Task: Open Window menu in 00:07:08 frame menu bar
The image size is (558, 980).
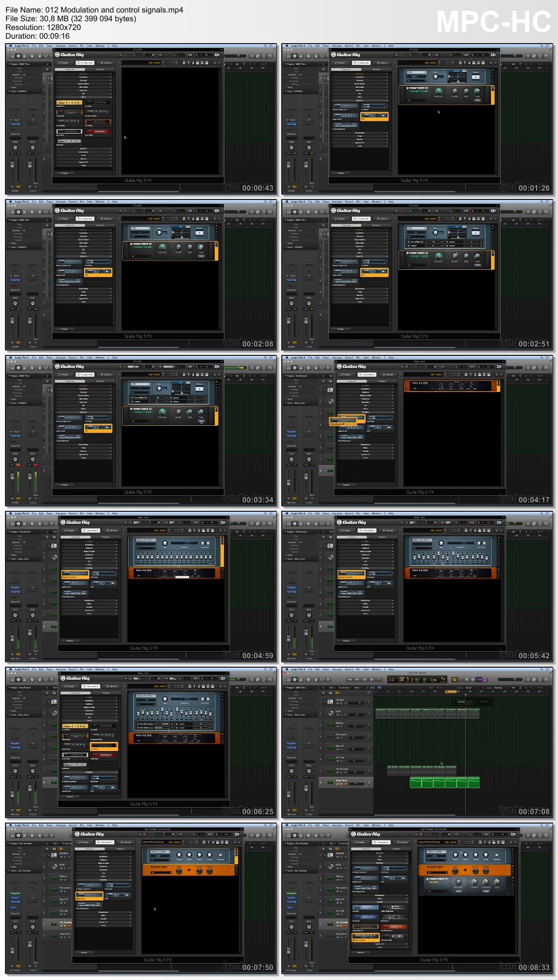Action: point(376,669)
